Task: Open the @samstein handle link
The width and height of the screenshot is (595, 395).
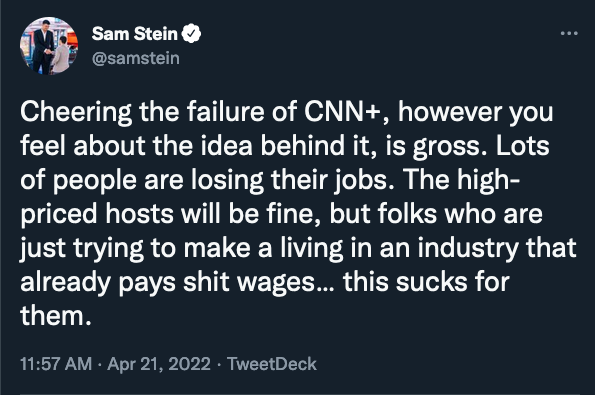Action: tap(135, 58)
